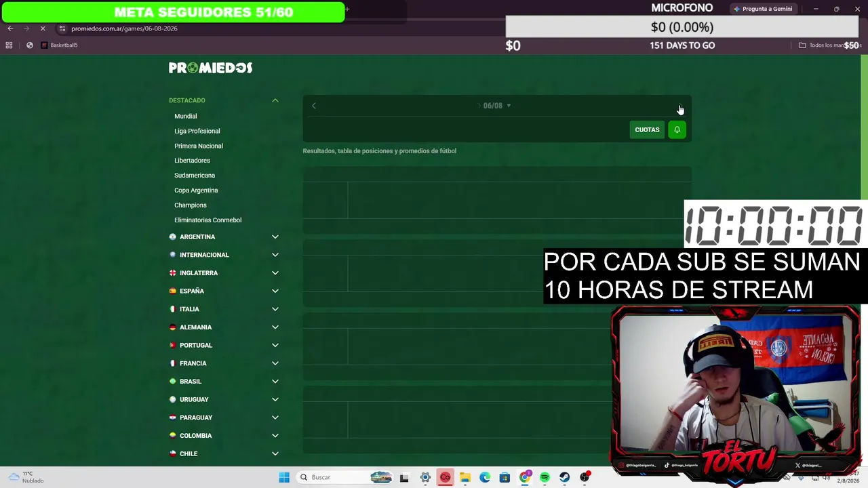
Task: Open the Windows Start menu
Action: pos(284,477)
